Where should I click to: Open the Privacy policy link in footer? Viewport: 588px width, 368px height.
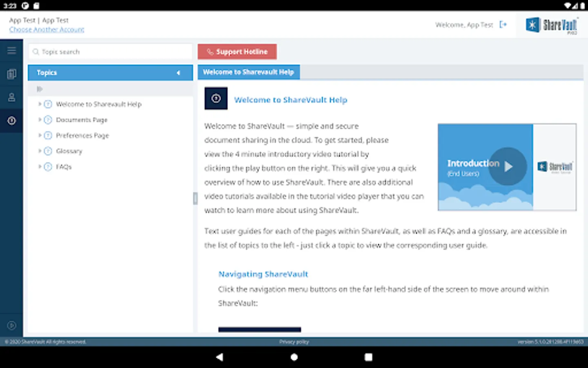point(294,342)
